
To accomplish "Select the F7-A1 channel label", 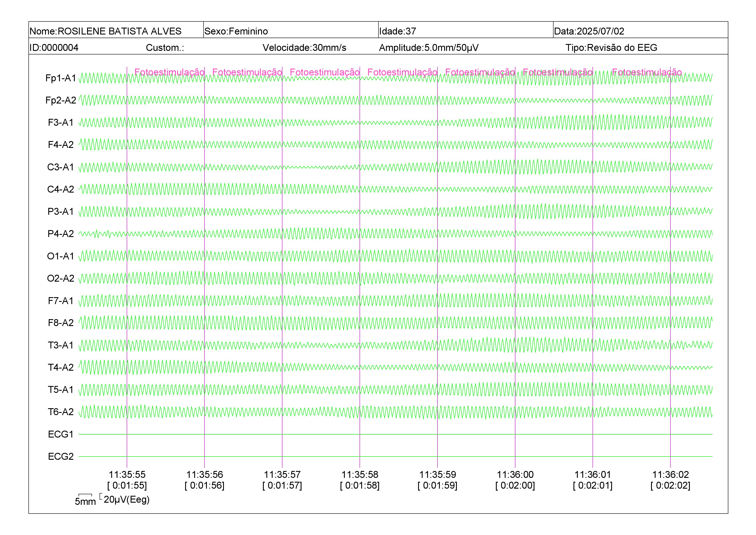I will pos(61,300).
